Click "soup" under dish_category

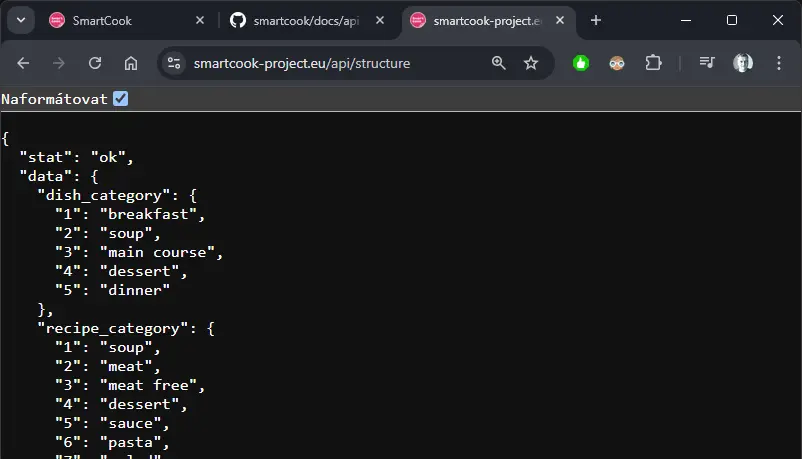[x=126, y=233]
